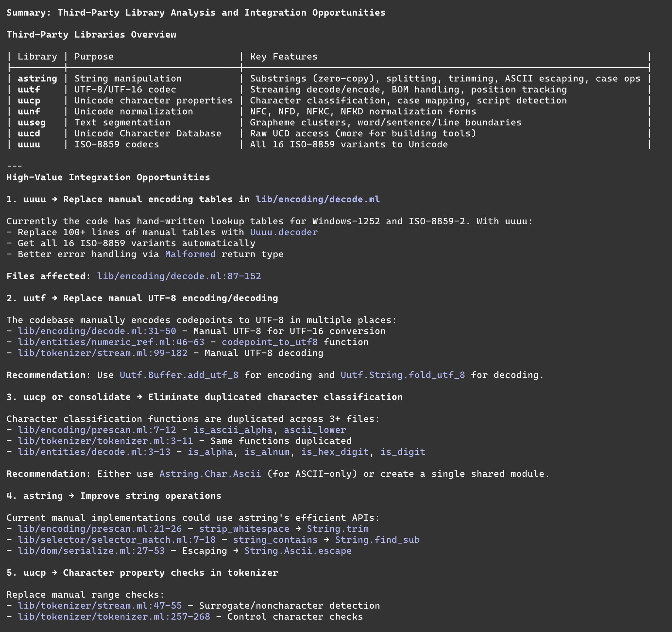Open lib/tokenizer/tokenizer.ml:257-268 file link

114,617
